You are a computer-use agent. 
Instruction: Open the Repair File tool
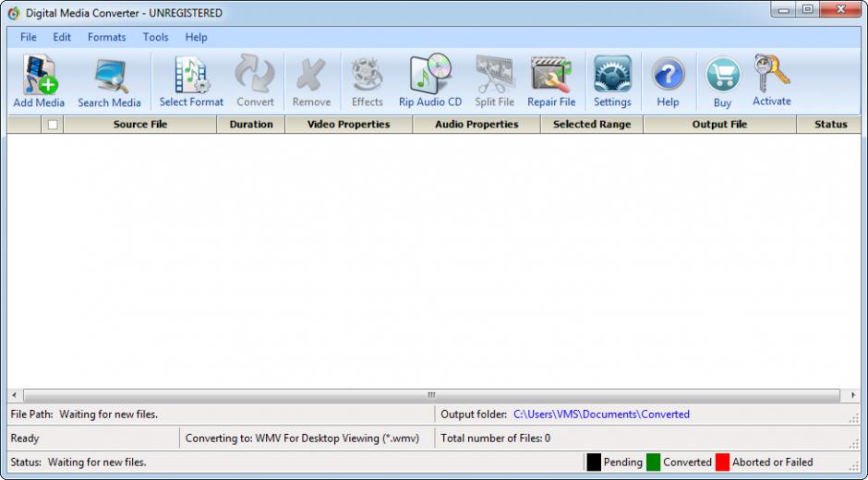click(x=551, y=81)
